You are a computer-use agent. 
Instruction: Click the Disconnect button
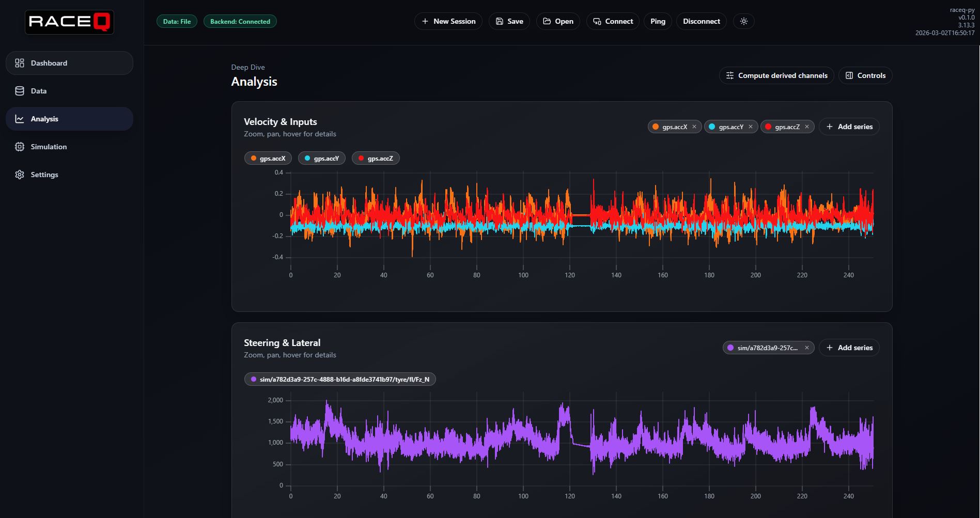701,21
